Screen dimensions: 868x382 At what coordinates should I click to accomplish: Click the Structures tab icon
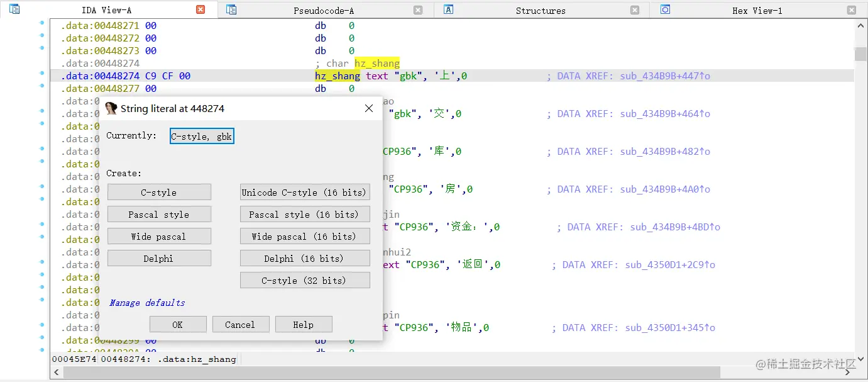(x=448, y=9)
